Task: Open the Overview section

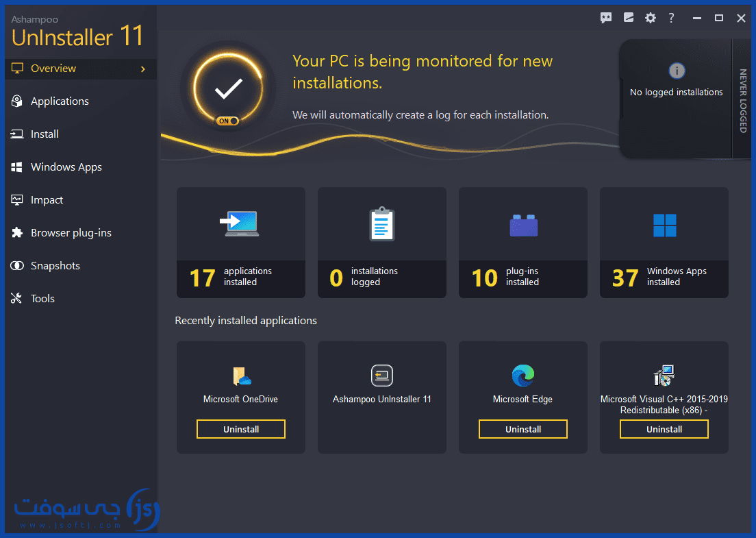Action: point(81,69)
